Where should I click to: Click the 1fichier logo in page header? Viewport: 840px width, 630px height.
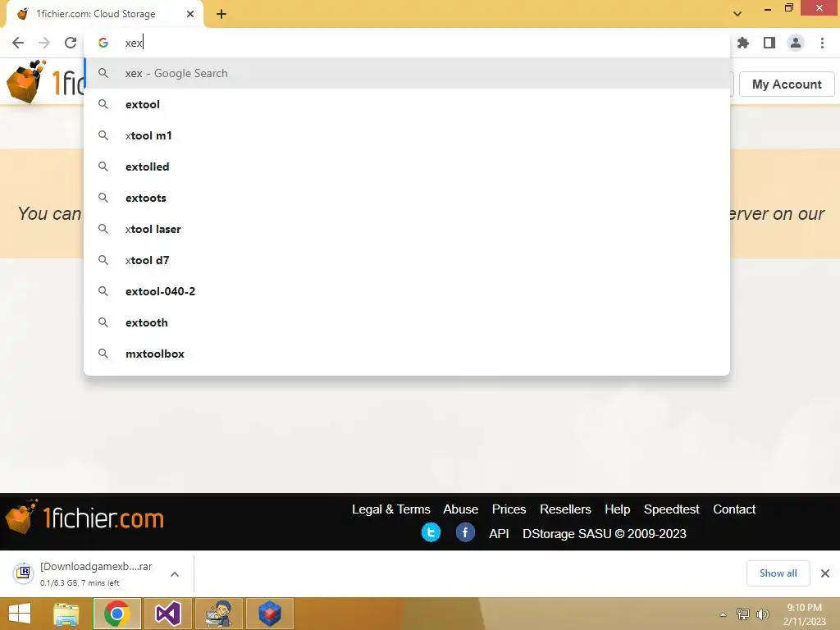(x=44, y=81)
